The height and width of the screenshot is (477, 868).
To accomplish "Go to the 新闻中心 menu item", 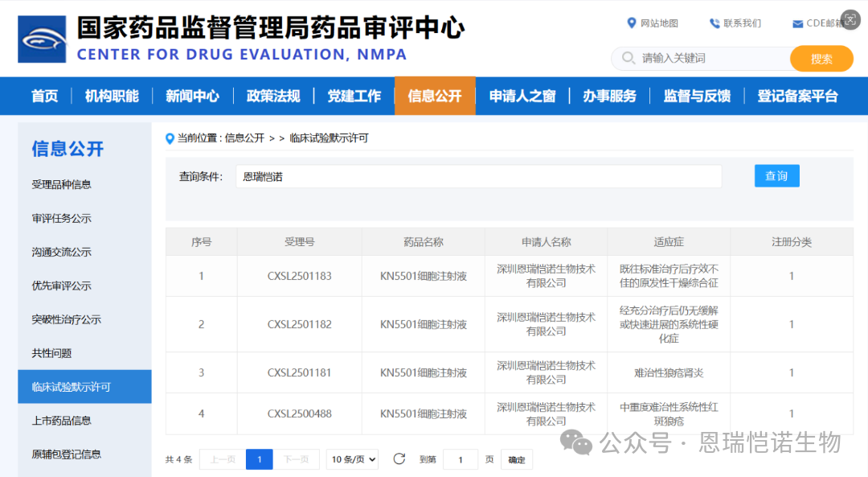I will coord(192,97).
